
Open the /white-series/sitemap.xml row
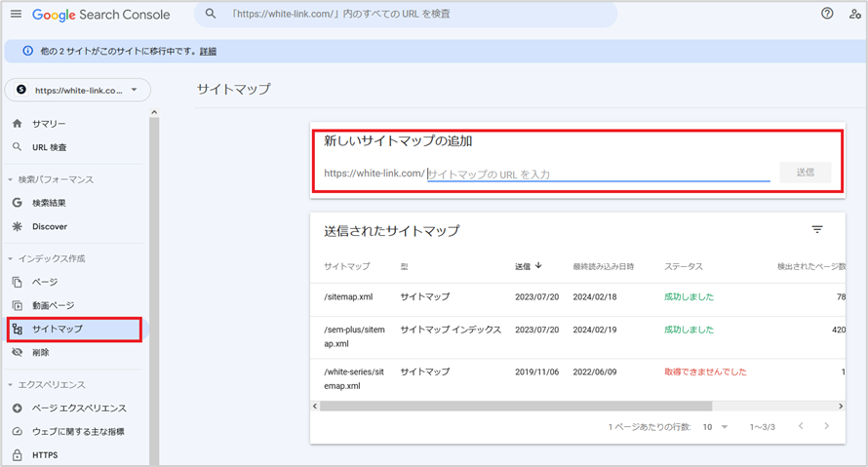(577, 379)
